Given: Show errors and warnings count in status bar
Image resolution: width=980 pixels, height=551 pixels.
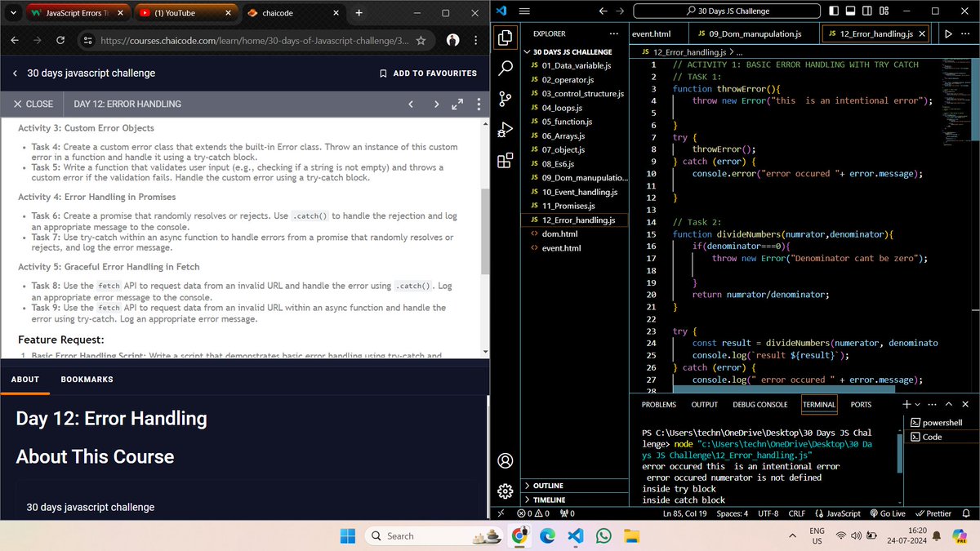Looking at the screenshot, I should [x=533, y=513].
